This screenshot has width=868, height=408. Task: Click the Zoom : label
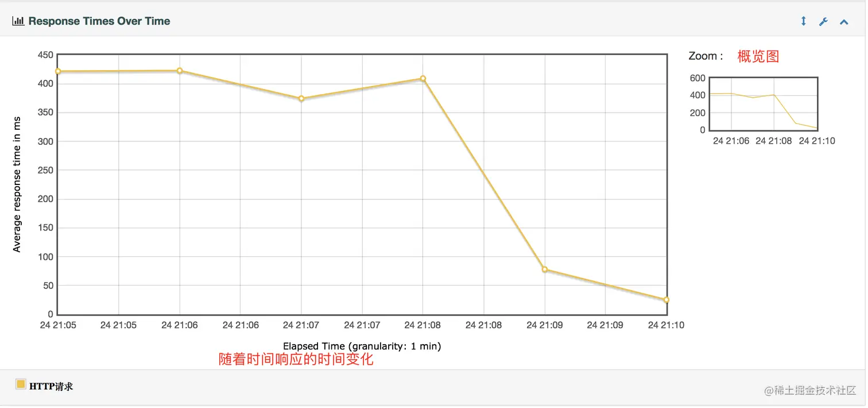[x=706, y=56]
